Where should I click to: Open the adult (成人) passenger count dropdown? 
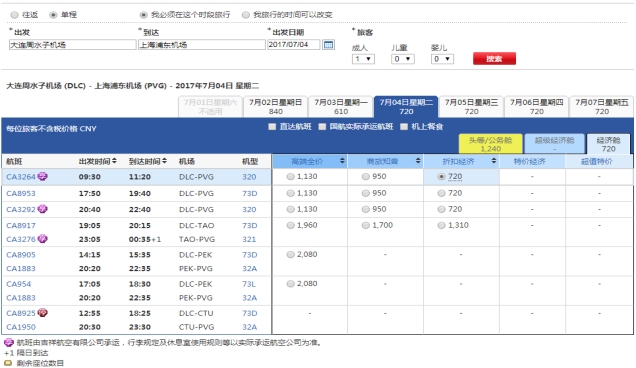click(x=363, y=59)
